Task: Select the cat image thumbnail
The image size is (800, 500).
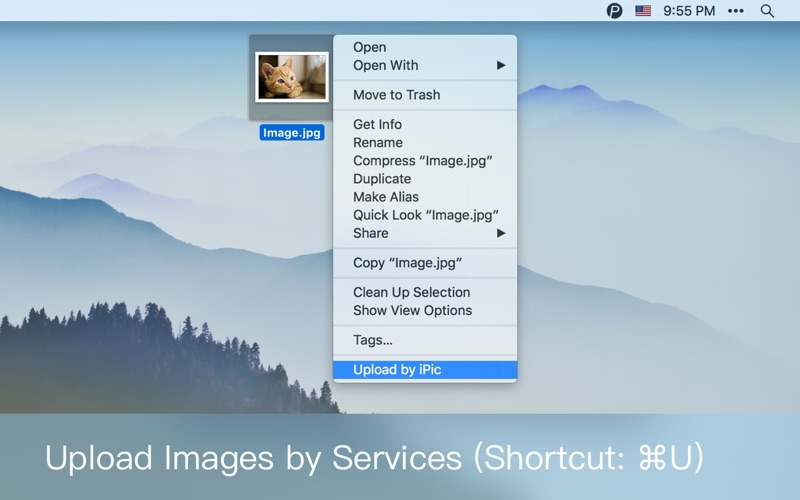Action: [291, 77]
